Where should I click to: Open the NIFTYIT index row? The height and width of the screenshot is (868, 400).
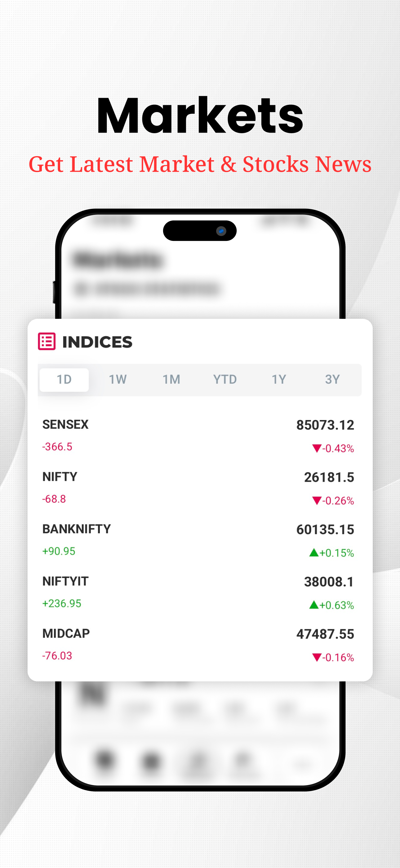[198, 592]
